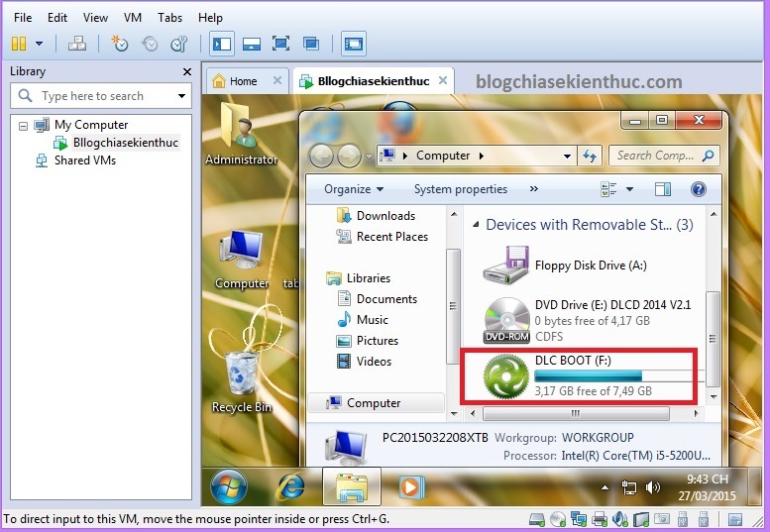This screenshot has height=532, width=770.
Task: Open the File menu
Action: (23, 18)
